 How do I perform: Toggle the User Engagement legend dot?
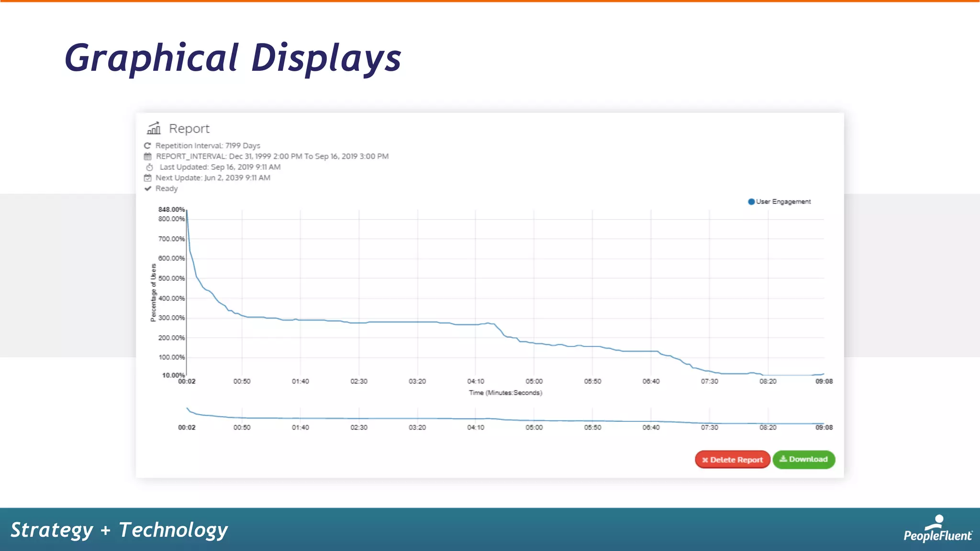pos(751,202)
